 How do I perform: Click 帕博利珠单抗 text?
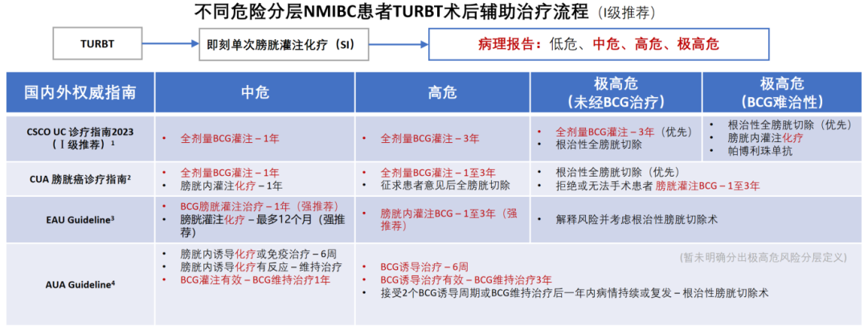[x=760, y=151]
